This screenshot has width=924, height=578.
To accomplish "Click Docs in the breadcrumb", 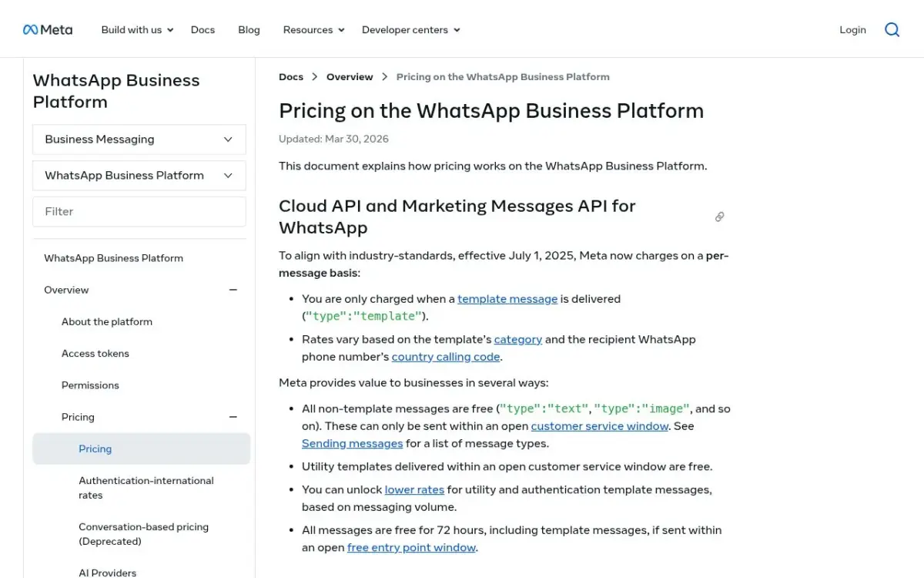I will click(x=291, y=77).
